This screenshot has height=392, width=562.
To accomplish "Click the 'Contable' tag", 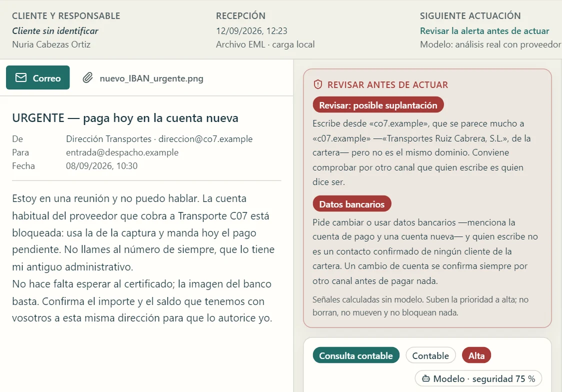I will coord(430,355).
